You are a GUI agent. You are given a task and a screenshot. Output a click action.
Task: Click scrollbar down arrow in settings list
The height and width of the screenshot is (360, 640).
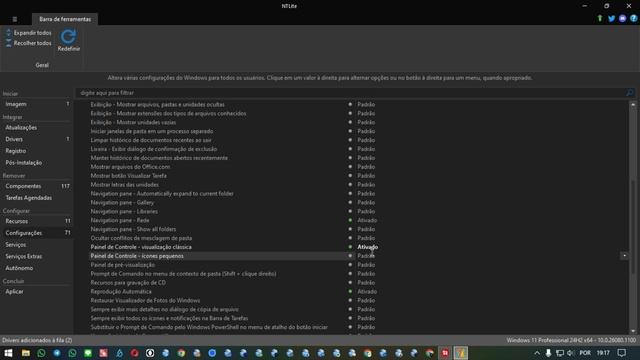point(633,331)
